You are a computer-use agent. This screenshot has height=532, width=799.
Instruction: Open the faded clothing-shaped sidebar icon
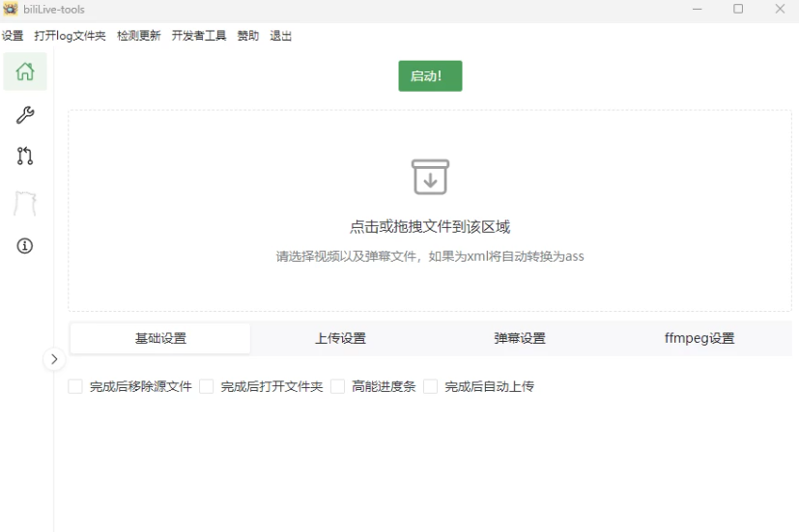click(x=25, y=204)
